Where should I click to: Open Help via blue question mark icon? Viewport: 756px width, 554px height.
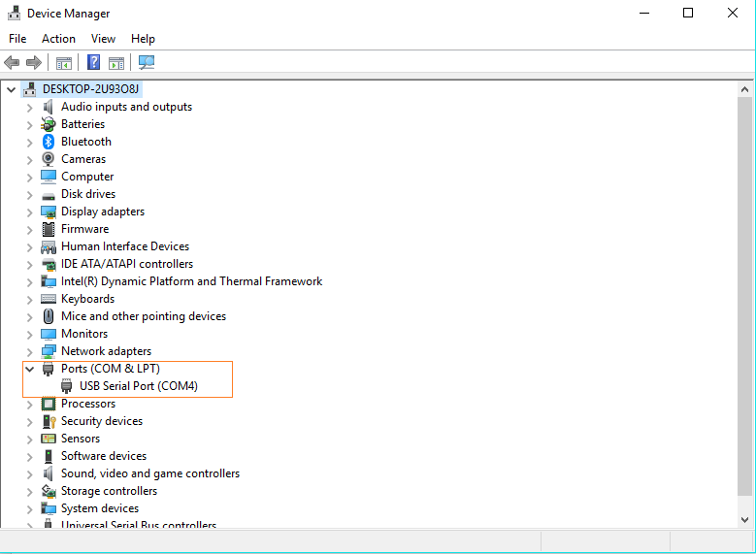[93, 63]
